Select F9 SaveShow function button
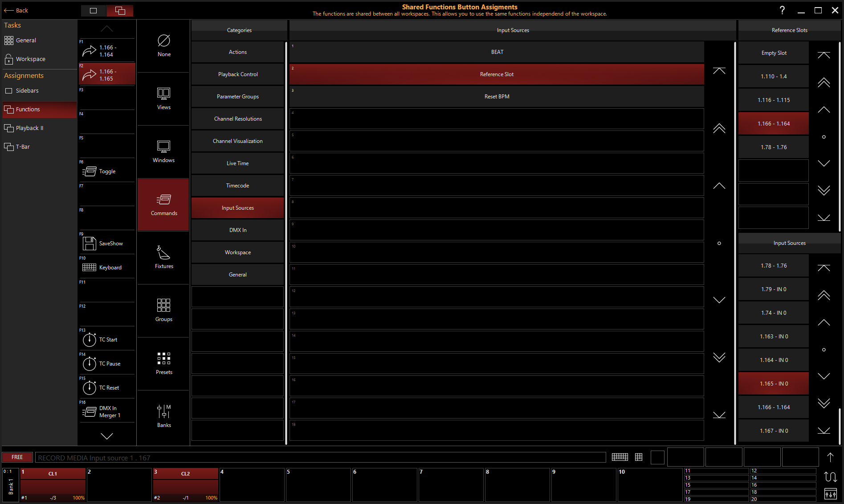Viewport: 844px width, 504px height. coord(107,243)
